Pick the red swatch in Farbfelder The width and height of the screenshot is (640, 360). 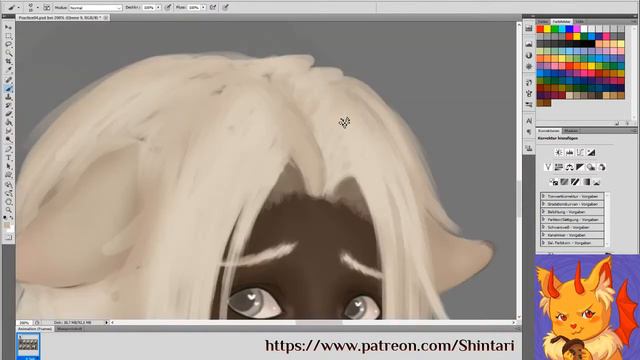pyautogui.click(x=540, y=29)
